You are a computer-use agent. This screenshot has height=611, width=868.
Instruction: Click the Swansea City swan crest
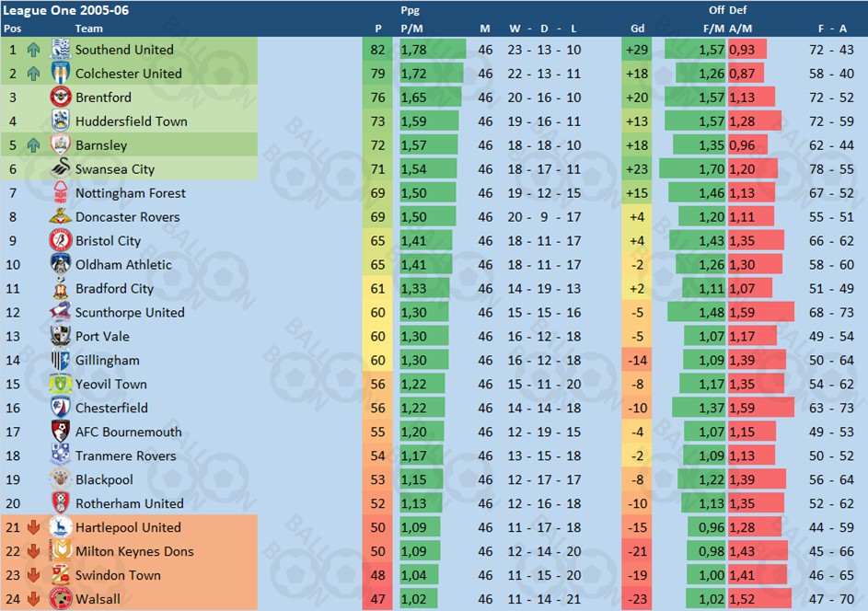tap(61, 169)
